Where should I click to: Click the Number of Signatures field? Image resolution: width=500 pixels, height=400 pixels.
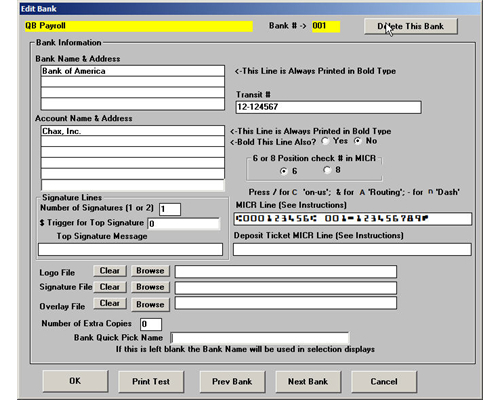[x=170, y=209]
